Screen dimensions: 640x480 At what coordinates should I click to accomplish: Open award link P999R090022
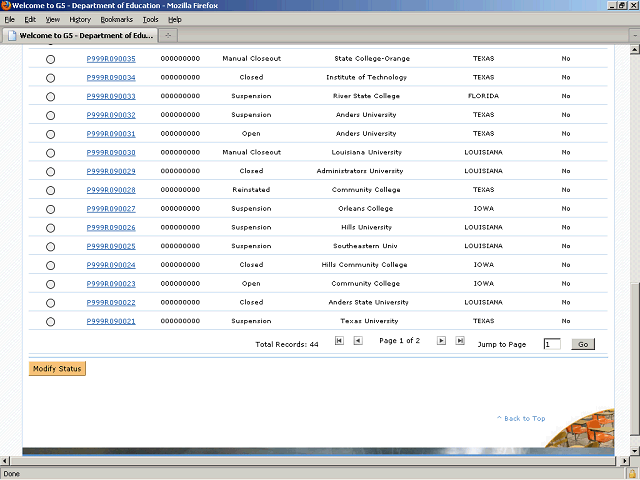111,303
